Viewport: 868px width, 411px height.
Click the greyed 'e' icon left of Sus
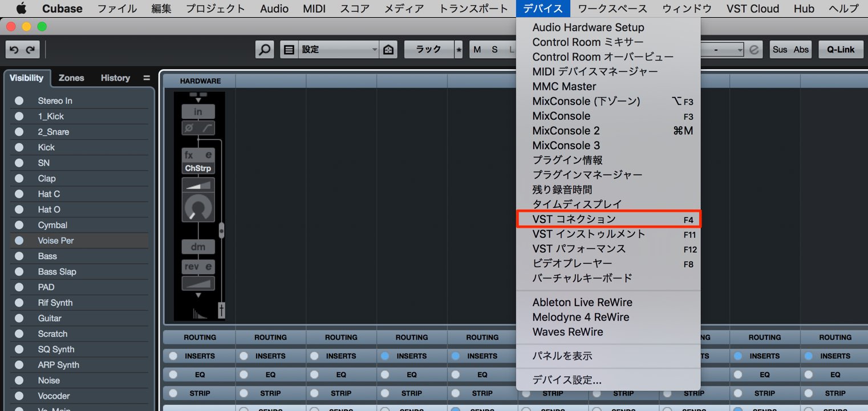click(755, 50)
